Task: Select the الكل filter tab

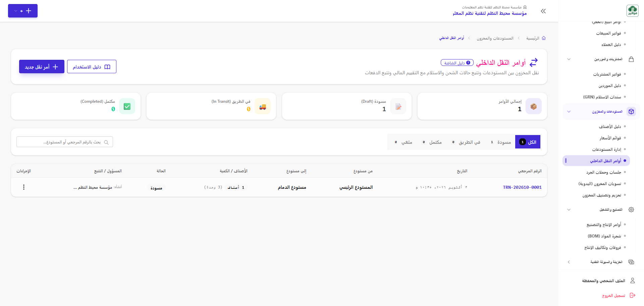Action: 528,142
